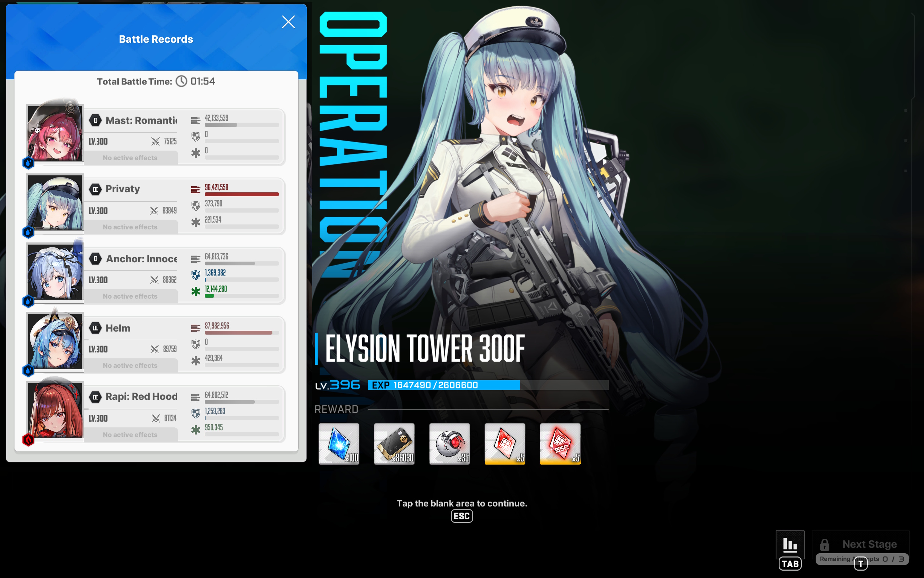Click Privaty's No active effects label
Viewport: 924px width, 578px height.
tap(130, 227)
